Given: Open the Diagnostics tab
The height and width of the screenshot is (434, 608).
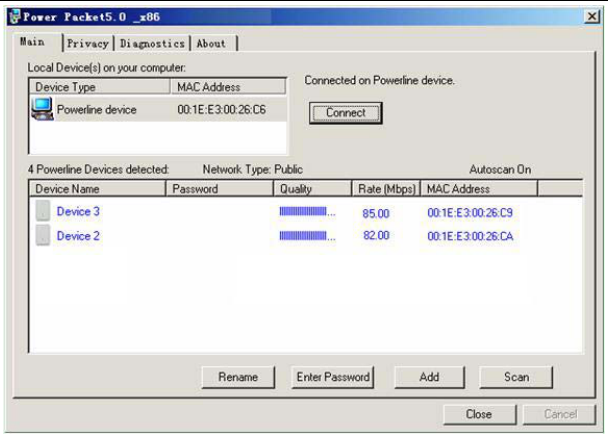Looking at the screenshot, I should coord(152,43).
